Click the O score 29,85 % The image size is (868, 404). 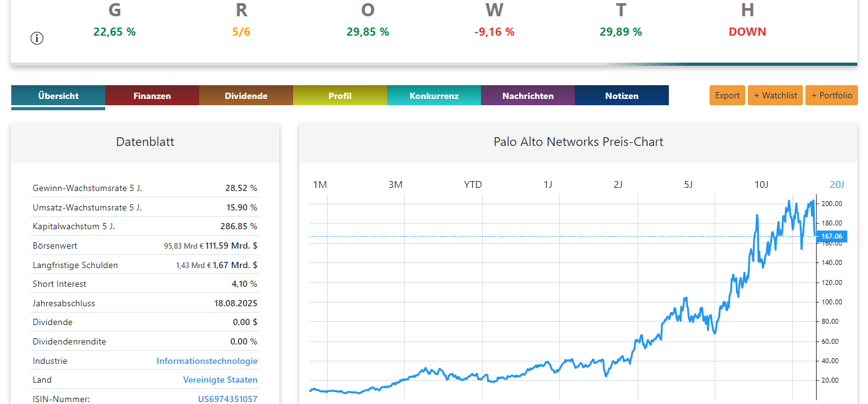click(368, 32)
